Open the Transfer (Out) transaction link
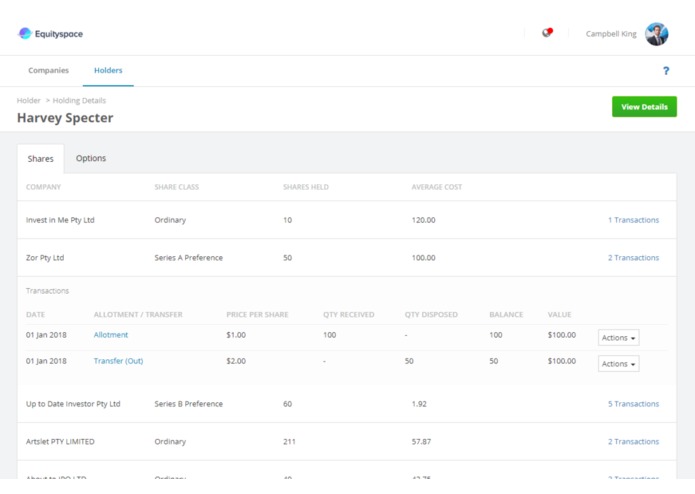Viewport: 695px width, 494px height. click(x=118, y=361)
